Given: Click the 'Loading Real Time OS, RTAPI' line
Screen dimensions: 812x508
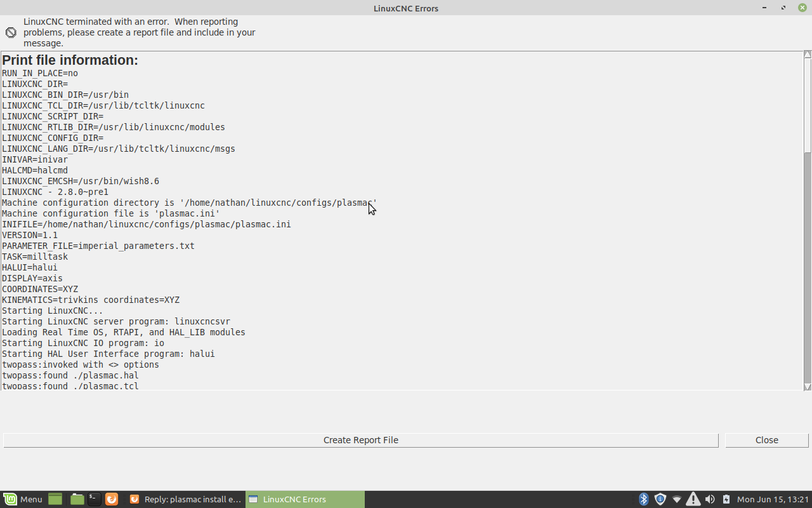Looking at the screenshot, I should 124,332.
